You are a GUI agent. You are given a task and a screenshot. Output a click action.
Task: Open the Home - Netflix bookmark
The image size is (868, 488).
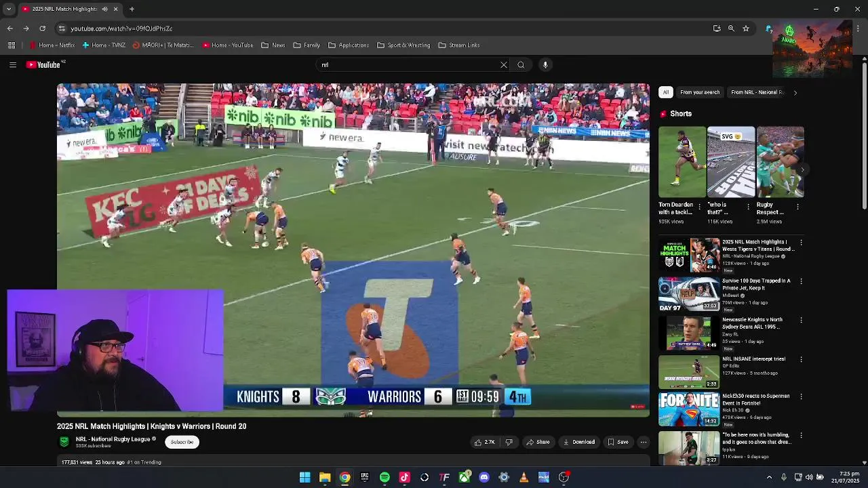pyautogui.click(x=52, y=45)
